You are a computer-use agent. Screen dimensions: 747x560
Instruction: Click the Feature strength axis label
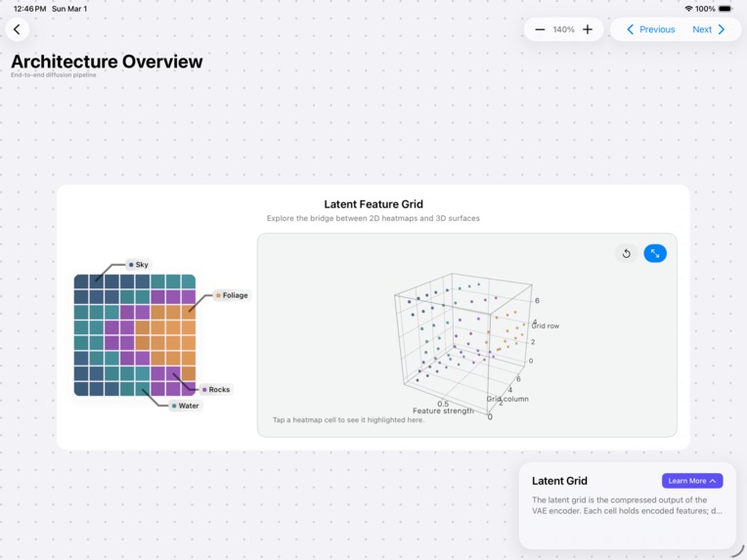443,410
